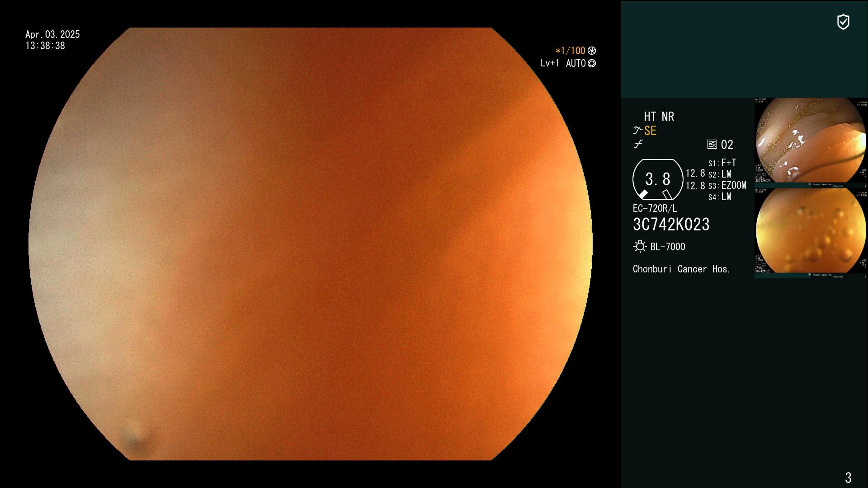The image size is (868, 488).
Task: Click the structure enhancement icon beside SE
Action: pyautogui.click(x=638, y=131)
